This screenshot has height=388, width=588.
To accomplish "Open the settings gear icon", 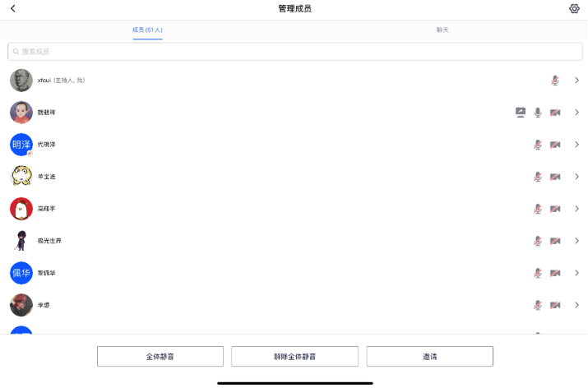I will click(574, 9).
